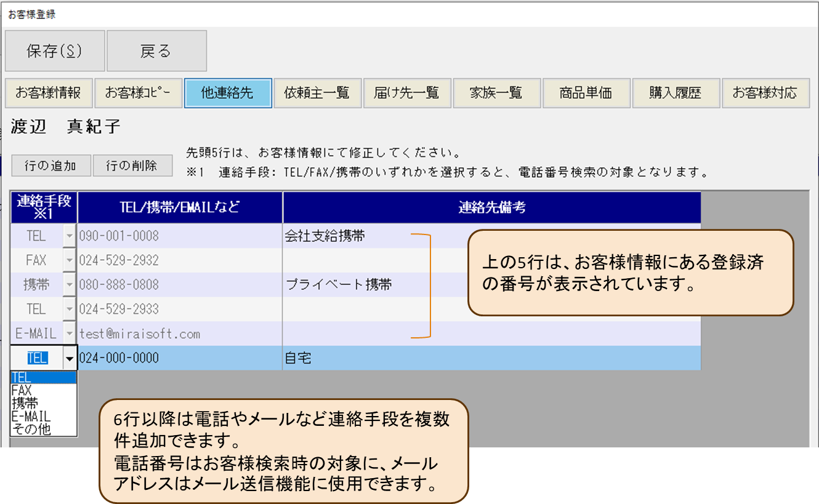Click the 024-000-0000 phone number cell
Image resolution: width=819 pixels, height=504 pixels.
[180, 358]
